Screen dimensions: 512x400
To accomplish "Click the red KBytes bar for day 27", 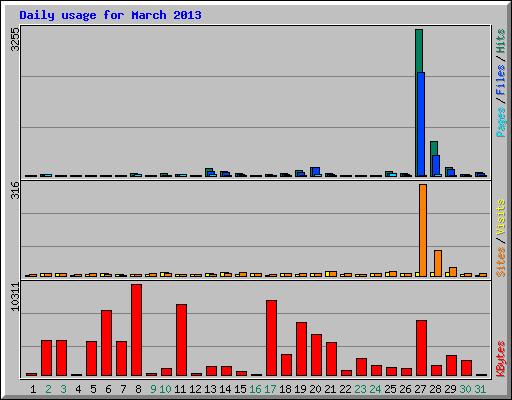I will 421,348.
